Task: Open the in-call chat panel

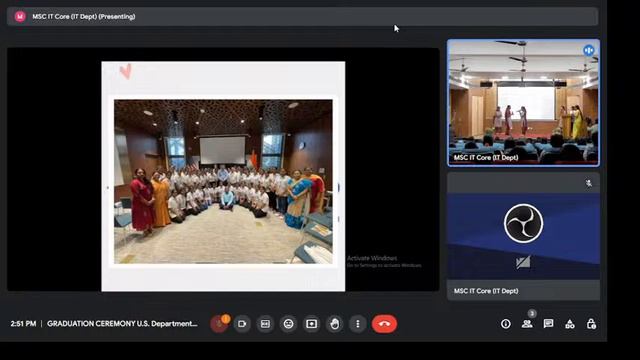Action: (x=548, y=324)
